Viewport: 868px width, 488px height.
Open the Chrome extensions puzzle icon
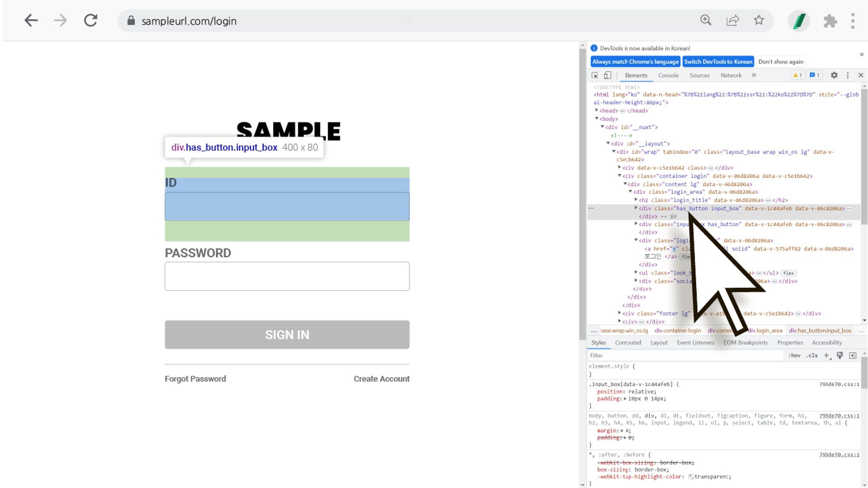[x=830, y=21]
